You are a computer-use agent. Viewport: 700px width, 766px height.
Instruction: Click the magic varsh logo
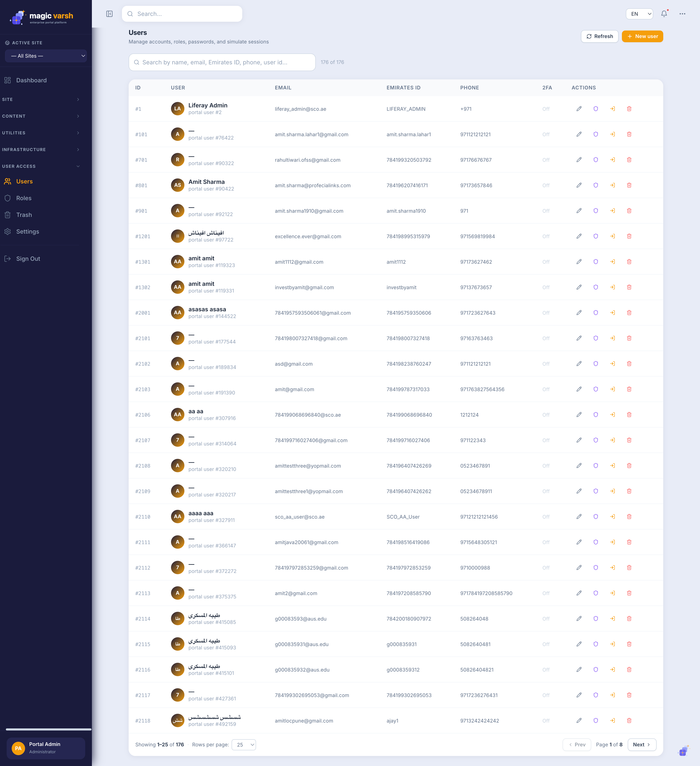click(41, 17)
